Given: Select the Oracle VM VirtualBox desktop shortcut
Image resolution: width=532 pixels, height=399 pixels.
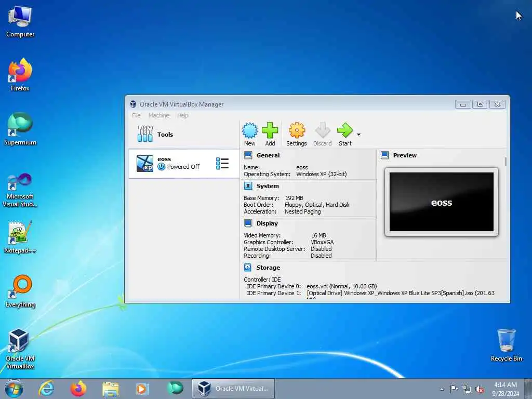Looking at the screenshot, I should click(20, 349).
